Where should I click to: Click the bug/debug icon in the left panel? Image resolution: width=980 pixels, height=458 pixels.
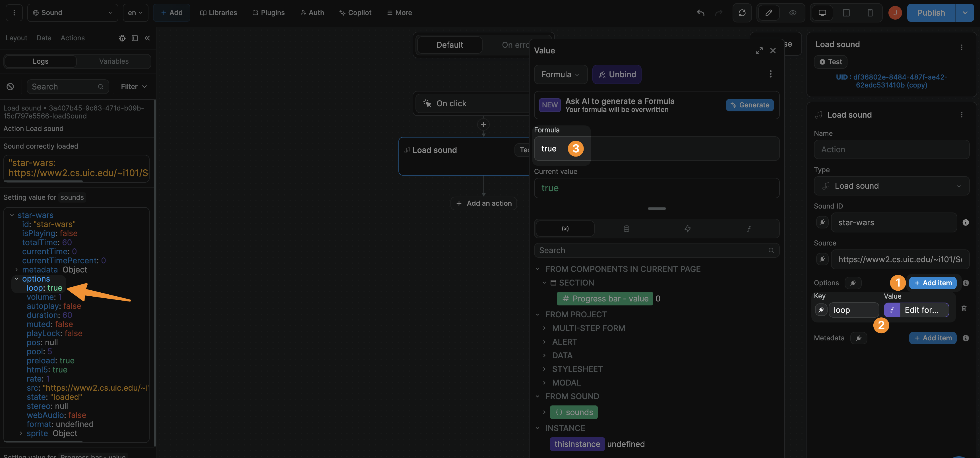point(122,38)
